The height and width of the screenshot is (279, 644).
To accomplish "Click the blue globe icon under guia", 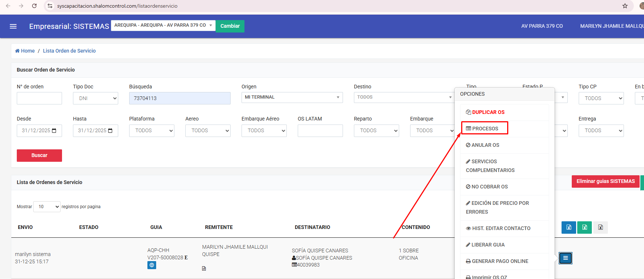I will [x=152, y=265].
